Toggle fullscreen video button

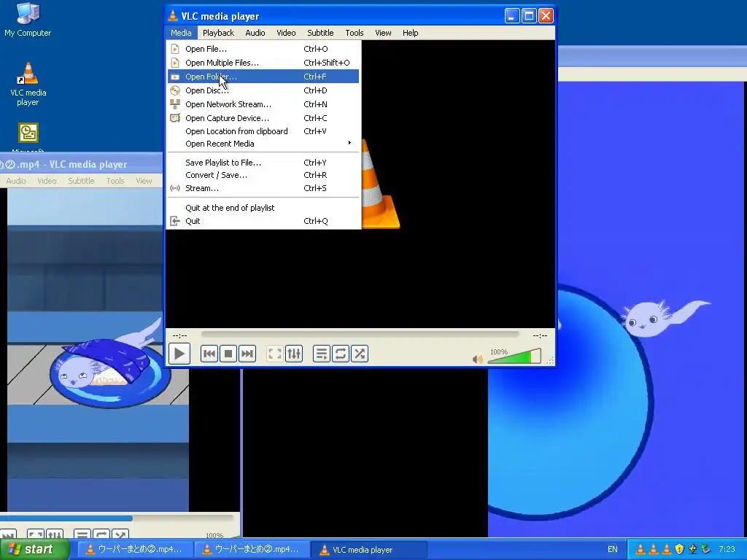[275, 354]
